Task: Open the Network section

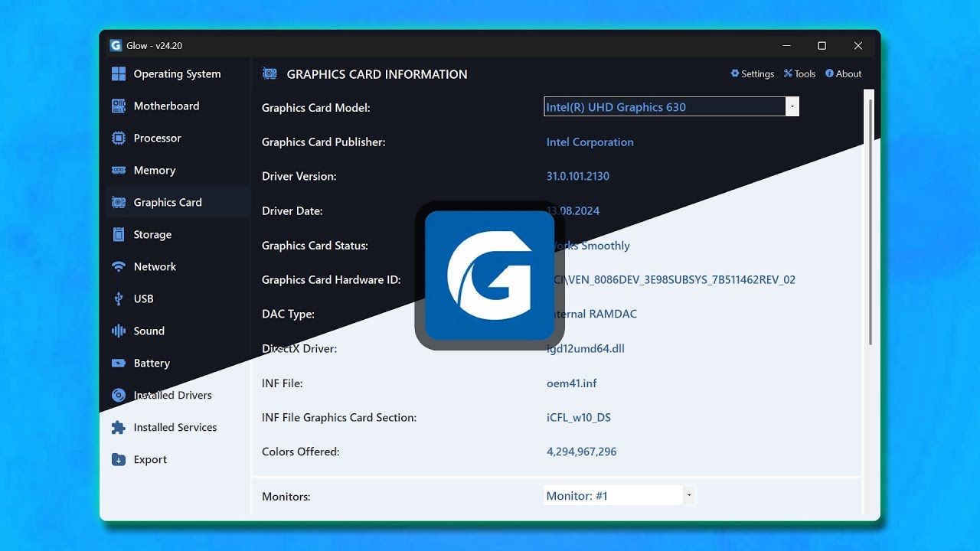Action: [178, 266]
